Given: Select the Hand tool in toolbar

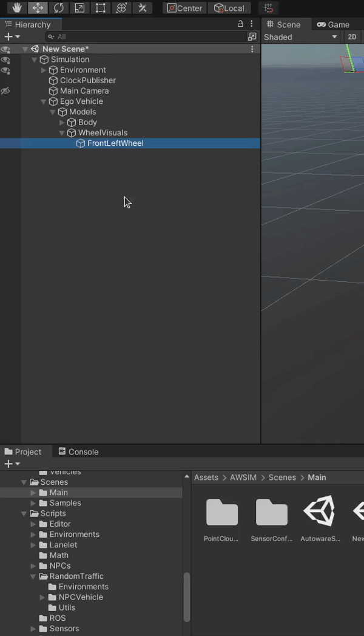Looking at the screenshot, I should [x=18, y=8].
